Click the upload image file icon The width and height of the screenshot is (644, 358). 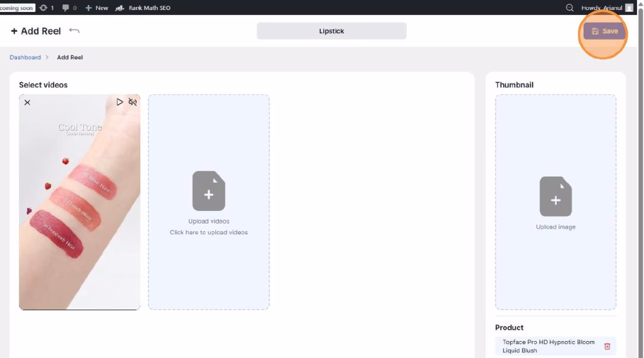pos(555,197)
